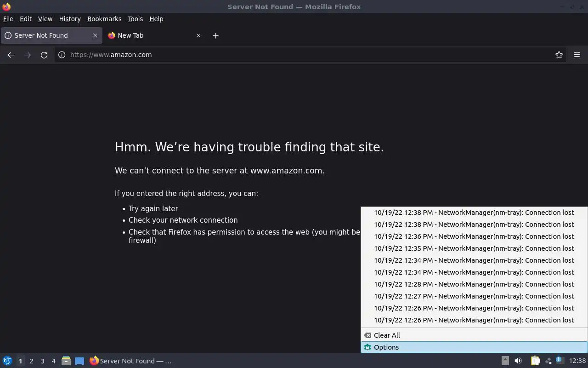The height and width of the screenshot is (368, 588).
Task: Open the volume speaker tray icon
Action: coord(518,361)
